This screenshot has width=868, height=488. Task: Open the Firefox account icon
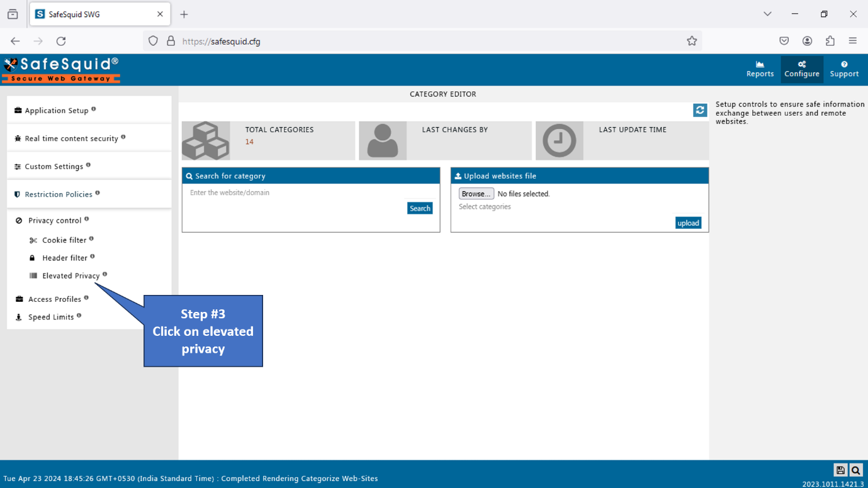[x=807, y=41]
